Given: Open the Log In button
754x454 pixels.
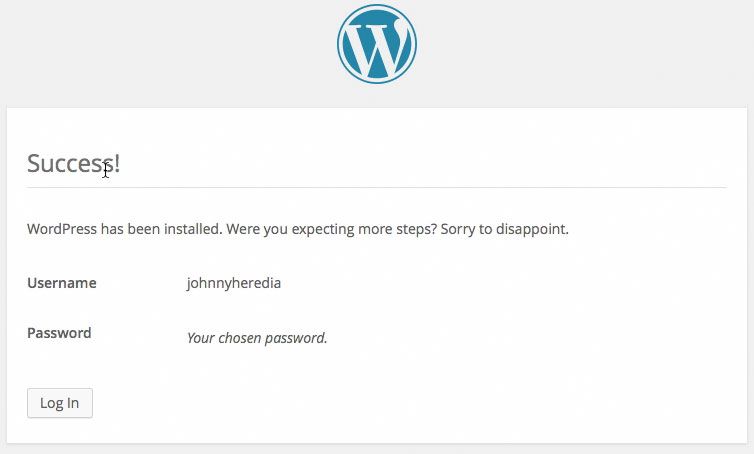Looking at the screenshot, I should point(60,403).
